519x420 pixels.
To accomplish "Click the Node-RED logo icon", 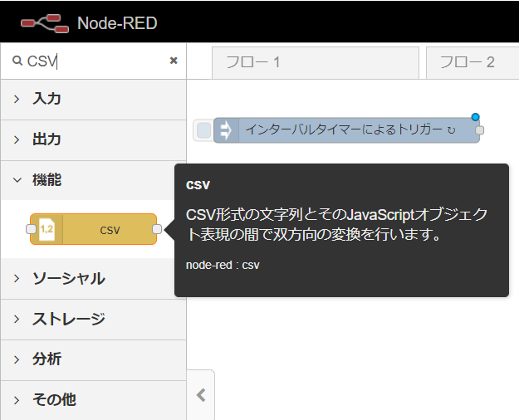I will (45, 23).
